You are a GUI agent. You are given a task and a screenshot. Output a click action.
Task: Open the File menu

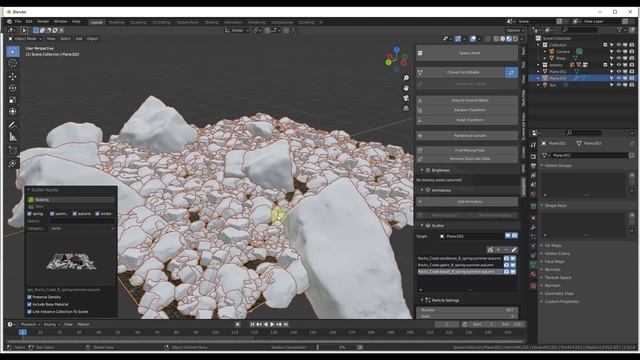(18, 22)
